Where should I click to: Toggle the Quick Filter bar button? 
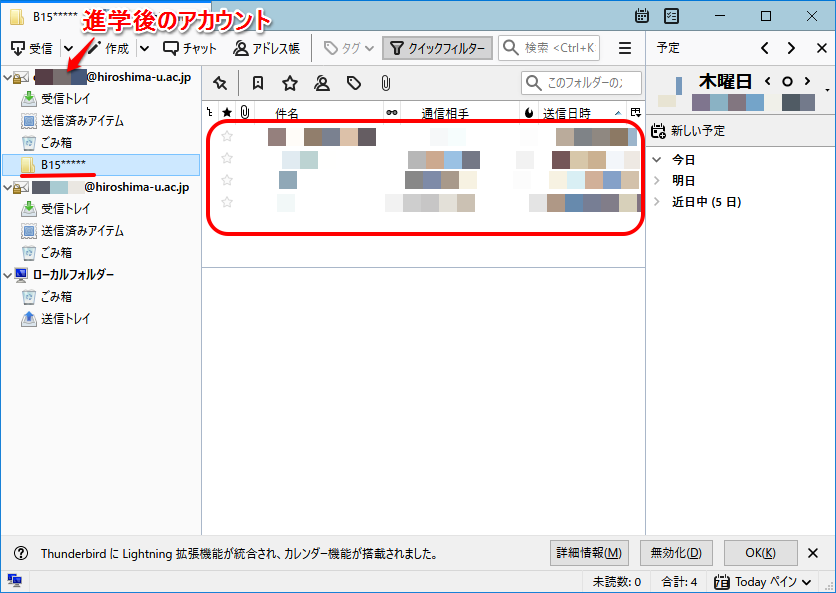click(437, 48)
